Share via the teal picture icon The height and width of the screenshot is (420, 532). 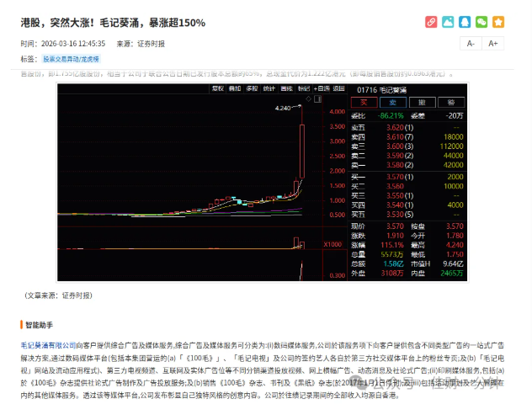click(448, 22)
